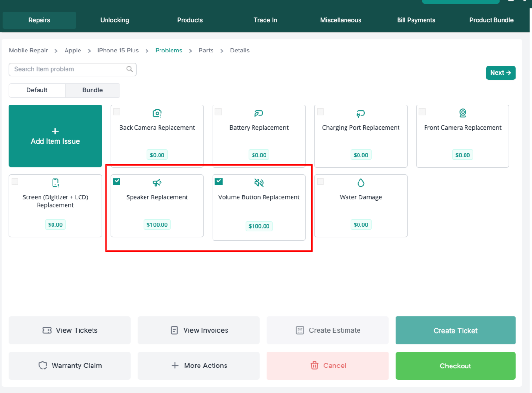Switch to the Bundle tab
532x393 pixels.
pyautogui.click(x=93, y=90)
